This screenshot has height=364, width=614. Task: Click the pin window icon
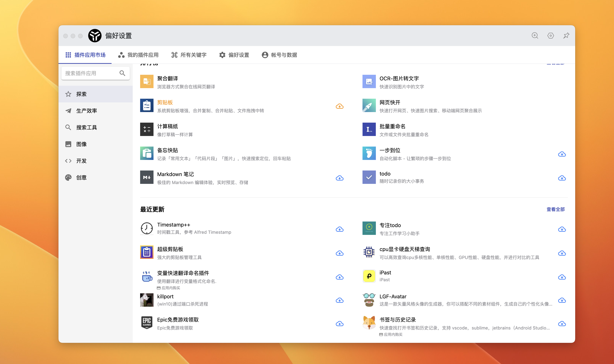pyautogui.click(x=566, y=36)
